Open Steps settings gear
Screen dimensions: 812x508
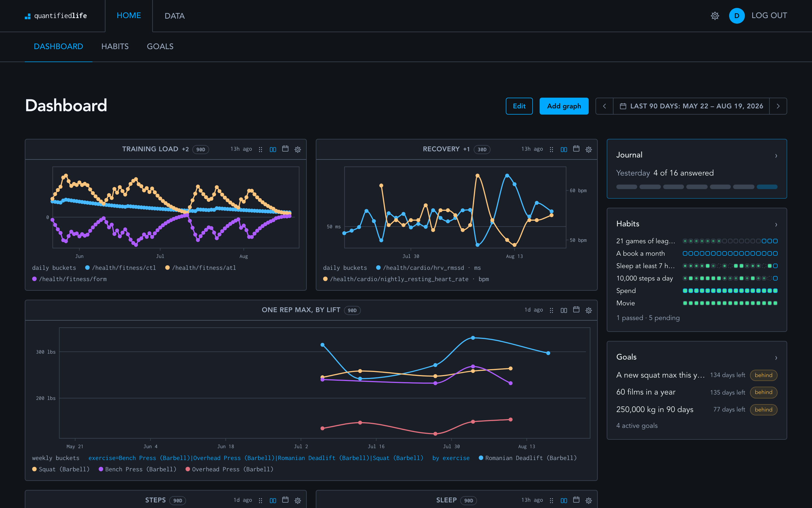[298, 500]
